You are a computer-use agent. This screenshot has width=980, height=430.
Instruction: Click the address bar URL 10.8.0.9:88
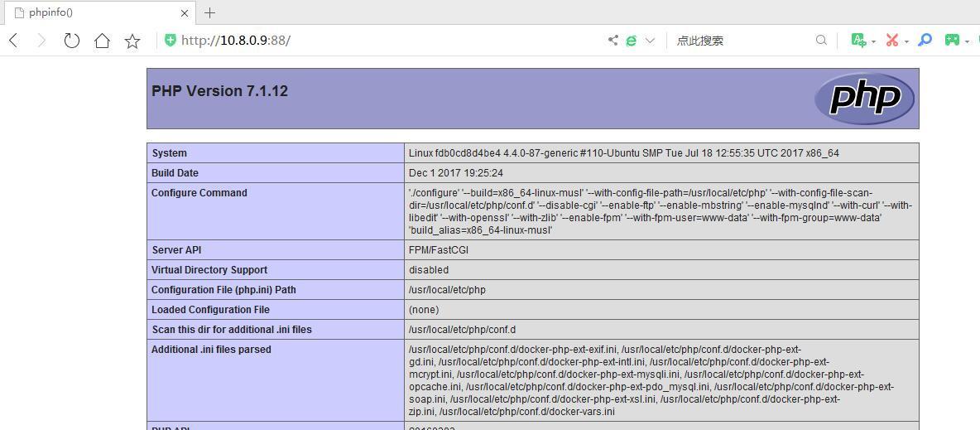(236, 41)
